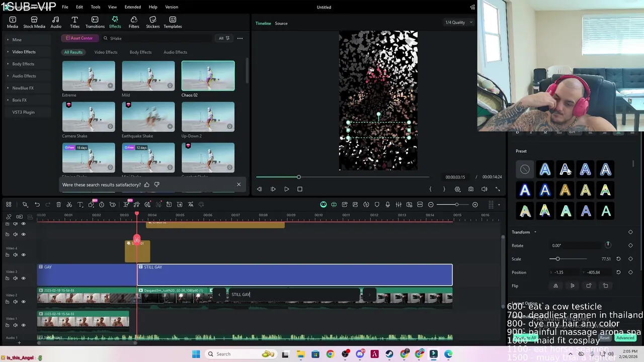Select the Text tool in timeline toolbar
Screen dimensions: 644x362
(80, 205)
